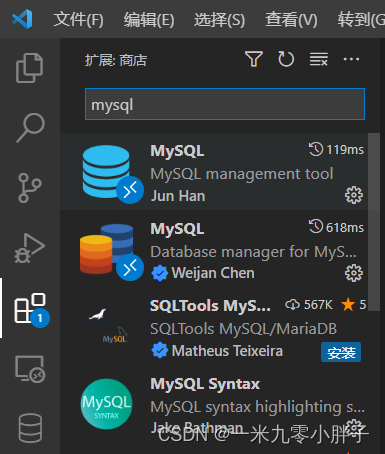Clear extension search results
Viewport: 385px width, 454px height.
click(x=319, y=59)
